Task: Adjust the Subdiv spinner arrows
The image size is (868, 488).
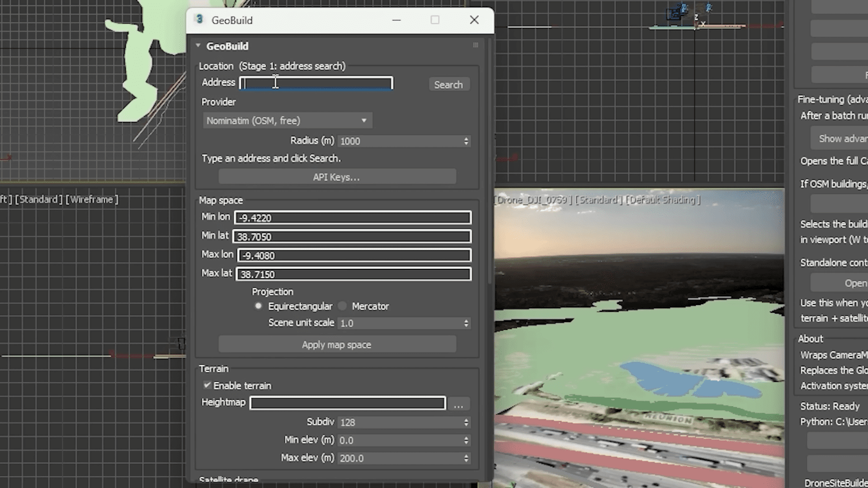Action: [x=466, y=422]
